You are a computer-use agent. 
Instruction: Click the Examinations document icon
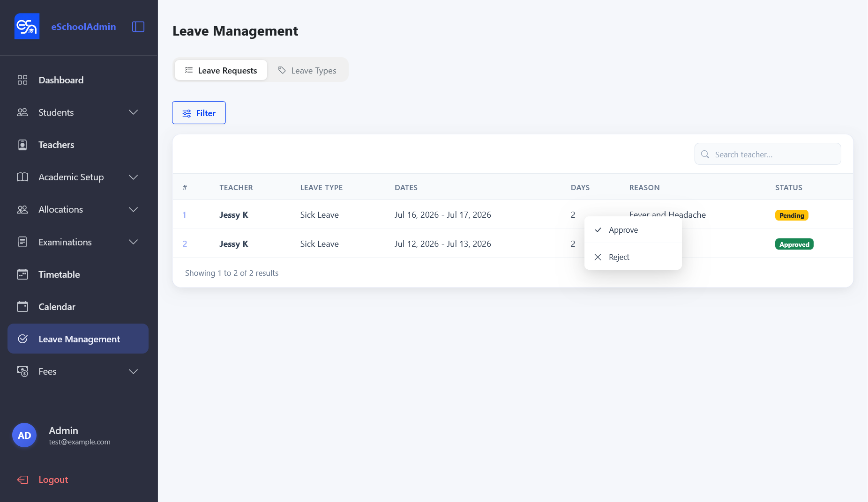pos(22,242)
